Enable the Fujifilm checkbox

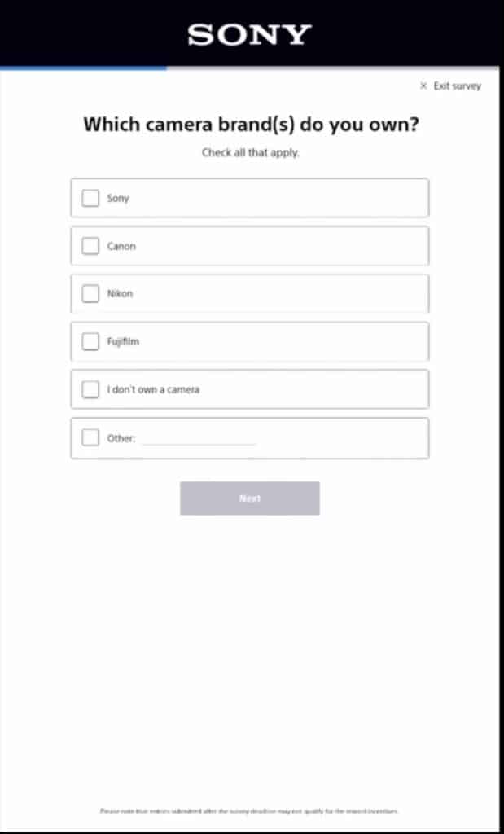[90, 341]
